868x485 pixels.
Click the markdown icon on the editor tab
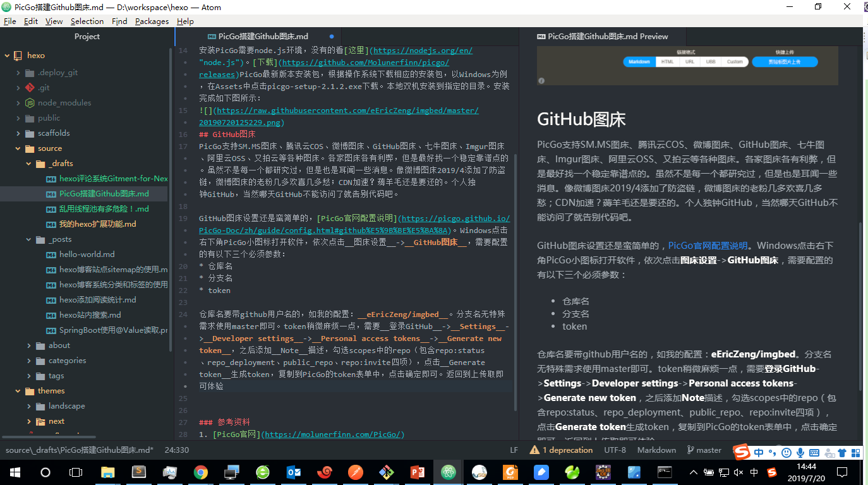click(x=211, y=37)
